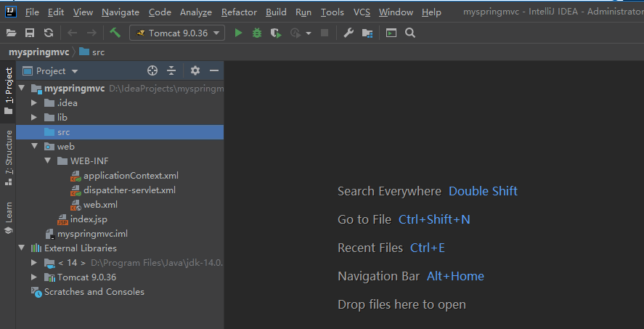Collapse the myspringmvc root node arrow
644x329 pixels.
point(22,88)
